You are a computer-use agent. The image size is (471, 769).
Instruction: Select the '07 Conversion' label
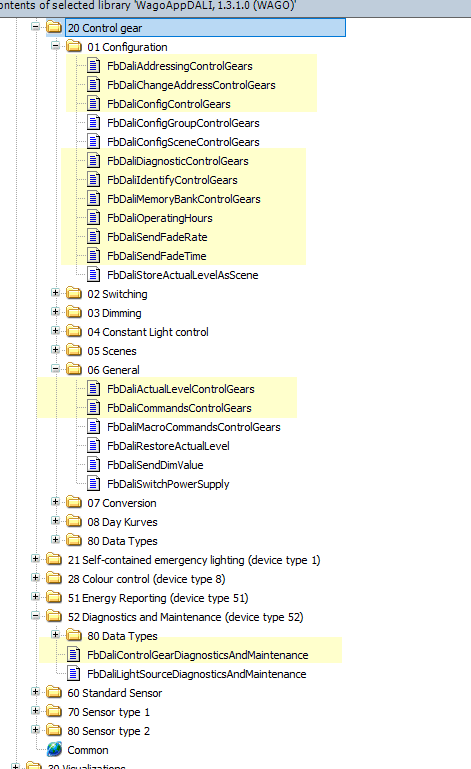(x=122, y=503)
